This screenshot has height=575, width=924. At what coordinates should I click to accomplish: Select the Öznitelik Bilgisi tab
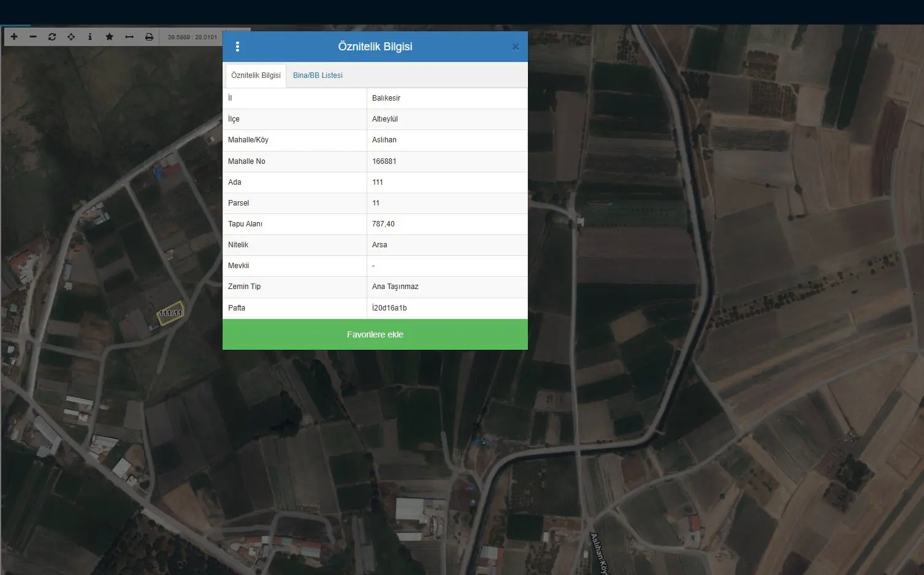pyautogui.click(x=256, y=75)
